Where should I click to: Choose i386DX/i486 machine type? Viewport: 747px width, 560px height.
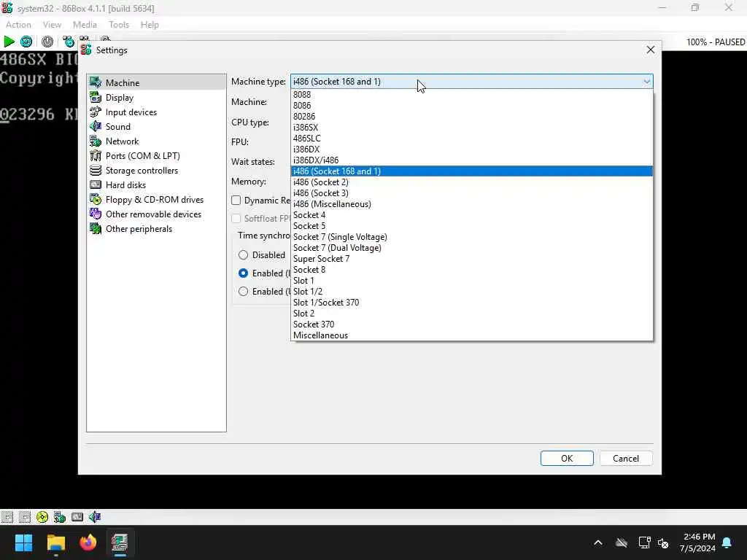pyautogui.click(x=472, y=160)
